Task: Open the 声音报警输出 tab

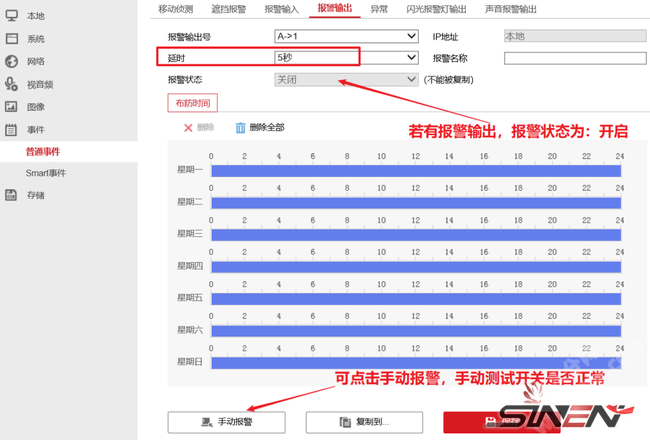Action: [510, 9]
